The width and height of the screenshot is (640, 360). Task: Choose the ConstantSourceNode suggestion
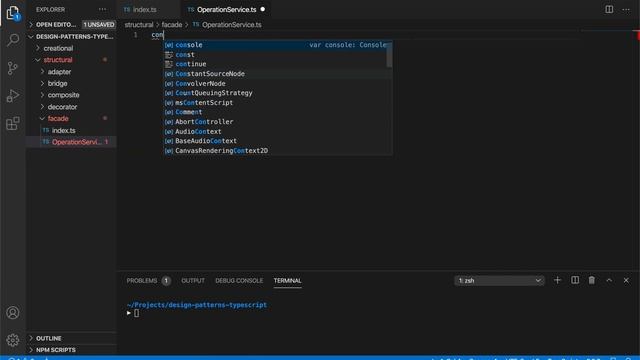click(278, 74)
